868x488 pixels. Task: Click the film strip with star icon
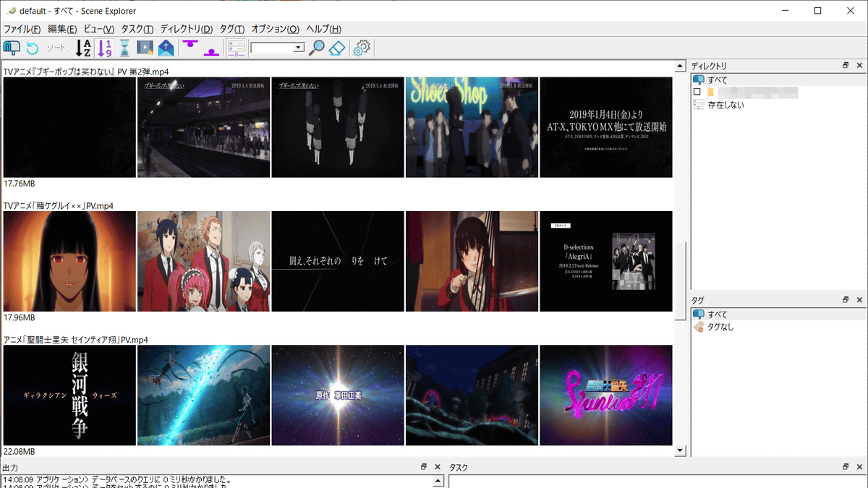[x=145, y=48]
